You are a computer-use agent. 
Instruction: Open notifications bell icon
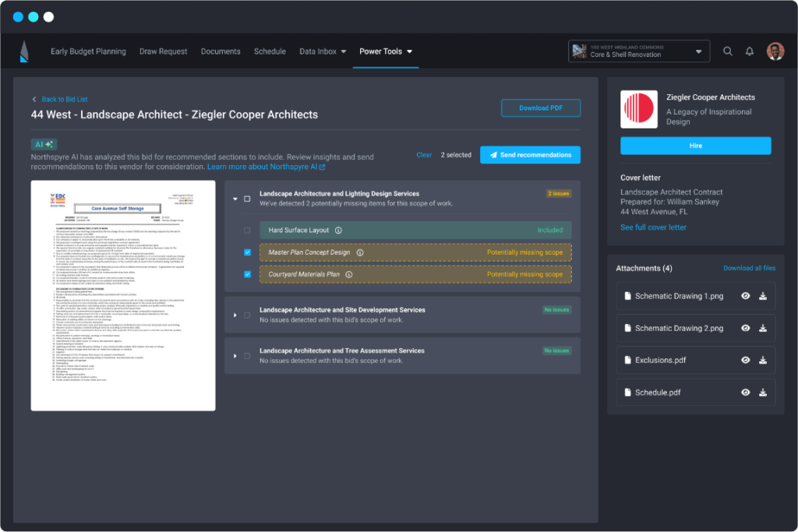point(750,51)
